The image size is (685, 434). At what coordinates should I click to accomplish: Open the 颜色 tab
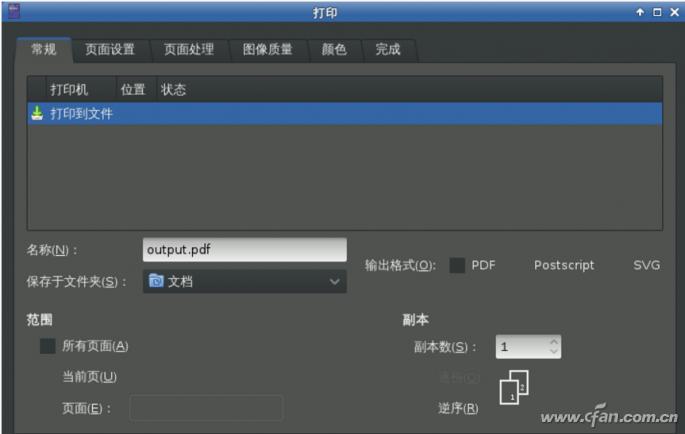pyautogui.click(x=334, y=49)
